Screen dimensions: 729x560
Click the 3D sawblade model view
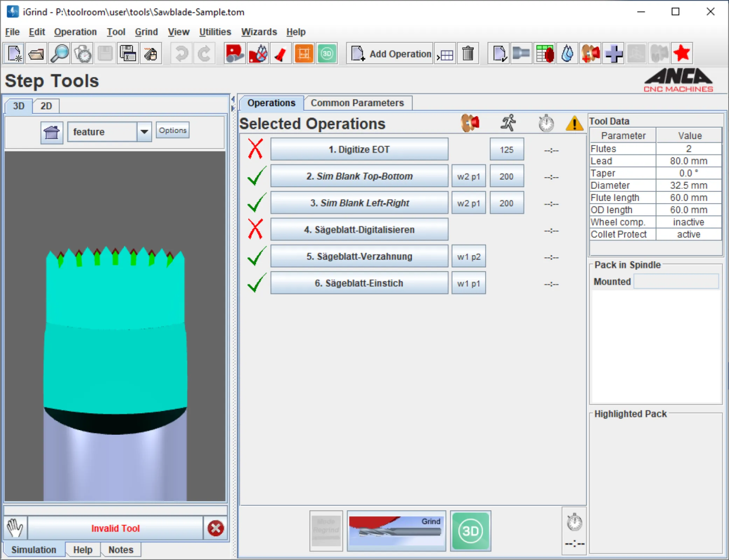[115, 325]
